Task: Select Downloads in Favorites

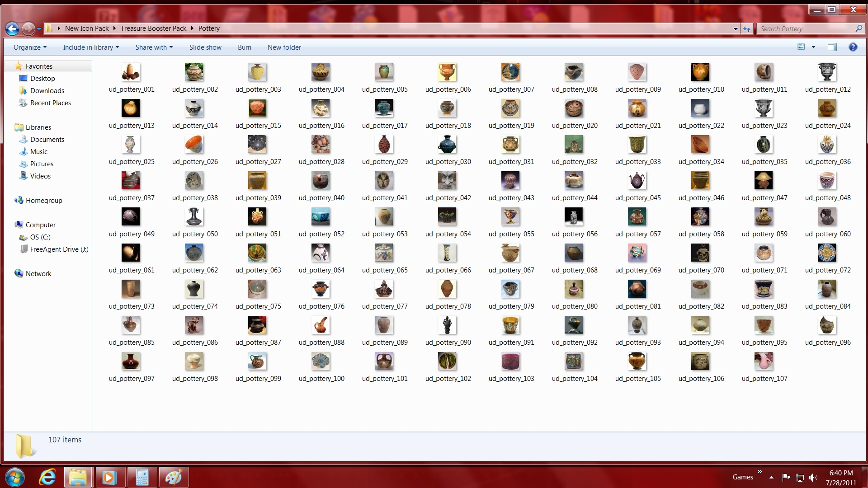Action: [47, 91]
